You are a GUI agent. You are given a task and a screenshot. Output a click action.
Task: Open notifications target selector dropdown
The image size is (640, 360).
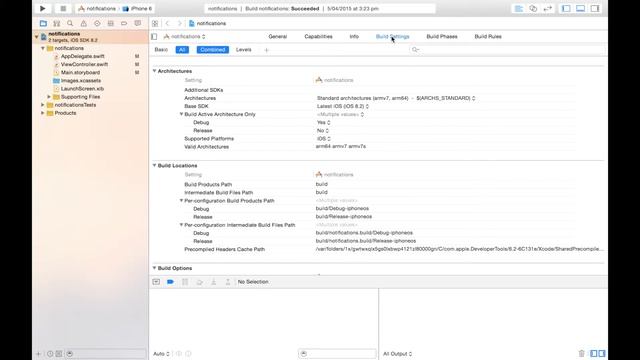click(184, 37)
